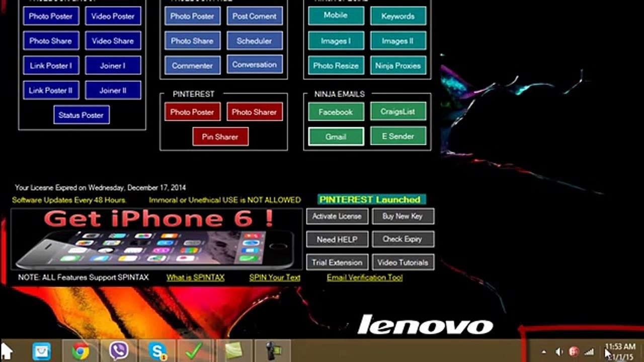Screen dimensions: 644x362
Task: Launch the Pinterest Photo Sharer
Action: (255, 112)
